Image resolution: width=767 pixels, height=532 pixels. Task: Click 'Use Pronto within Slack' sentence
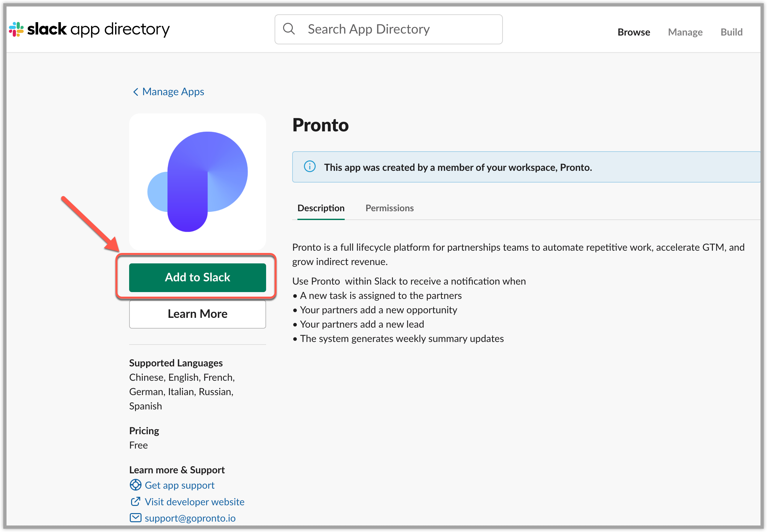coord(409,281)
